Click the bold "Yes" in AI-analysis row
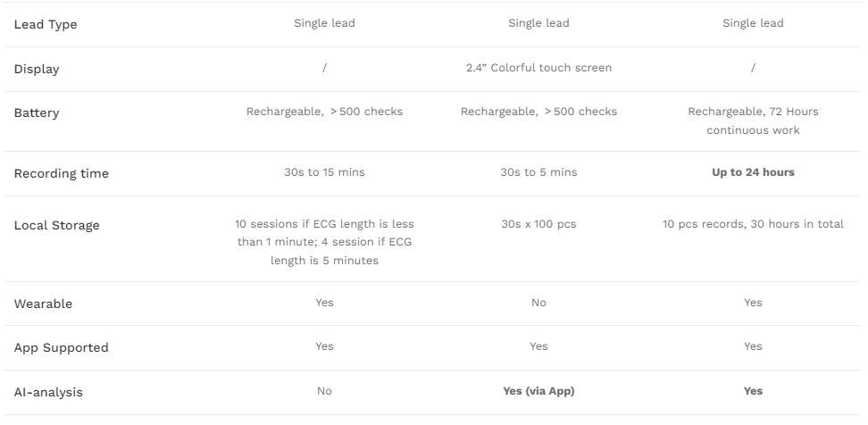Screen dimensions: 868x425 [753, 391]
